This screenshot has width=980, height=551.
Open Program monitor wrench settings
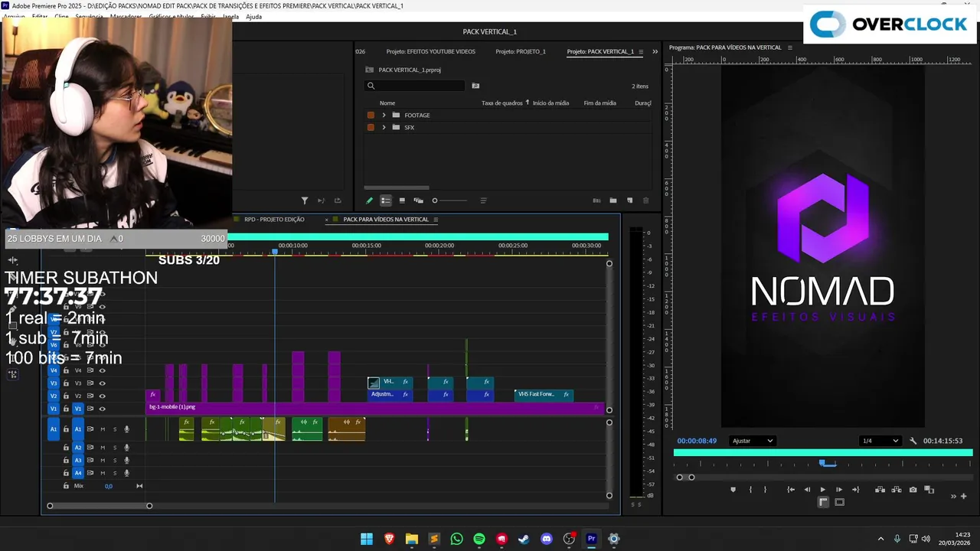pos(913,441)
